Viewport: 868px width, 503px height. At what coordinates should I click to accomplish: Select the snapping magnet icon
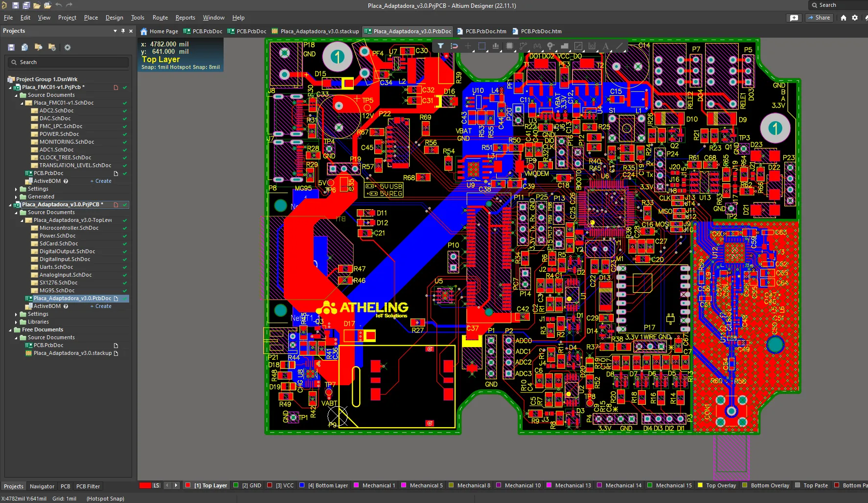454,46
